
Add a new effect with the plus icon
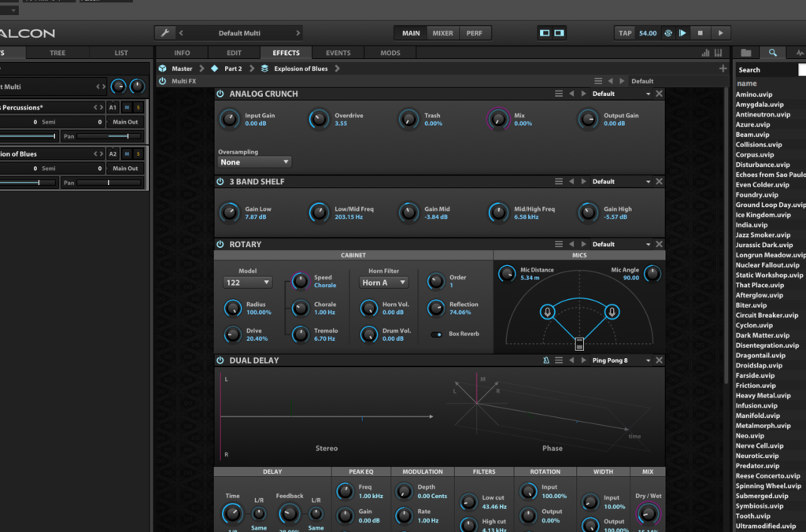point(723,68)
